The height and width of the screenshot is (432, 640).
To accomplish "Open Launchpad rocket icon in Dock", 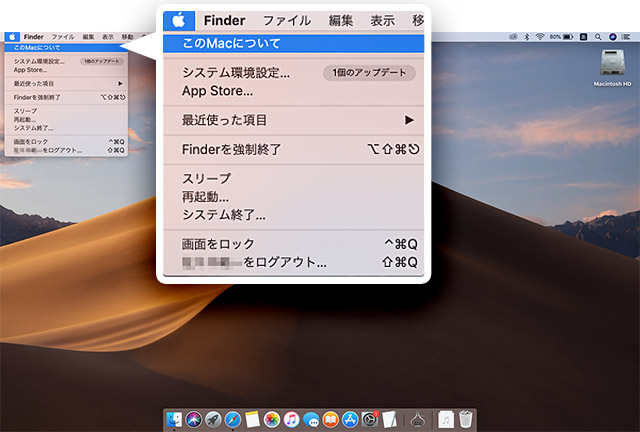I will [x=213, y=419].
